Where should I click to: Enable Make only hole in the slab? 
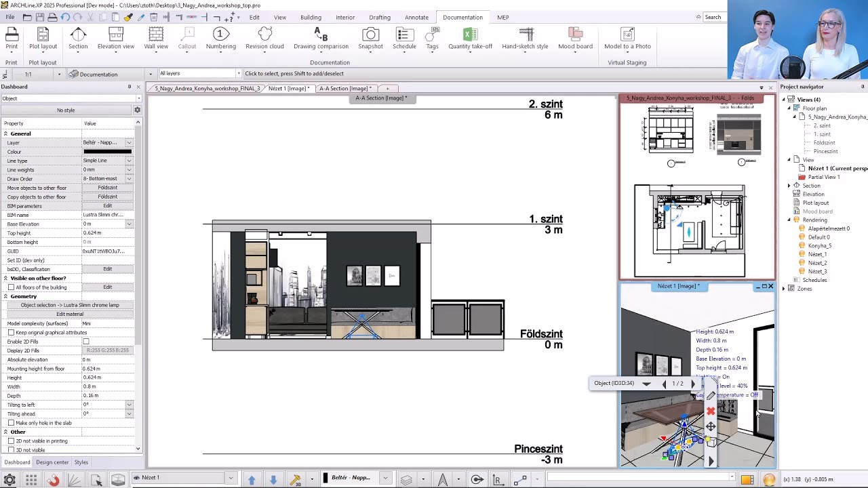[x=11, y=423]
